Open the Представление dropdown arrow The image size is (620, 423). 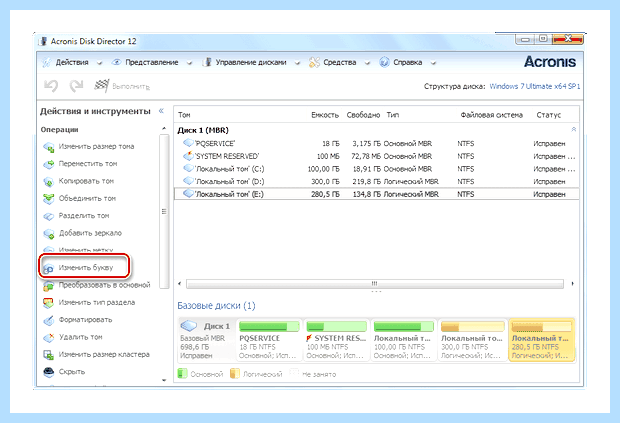point(189,63)
